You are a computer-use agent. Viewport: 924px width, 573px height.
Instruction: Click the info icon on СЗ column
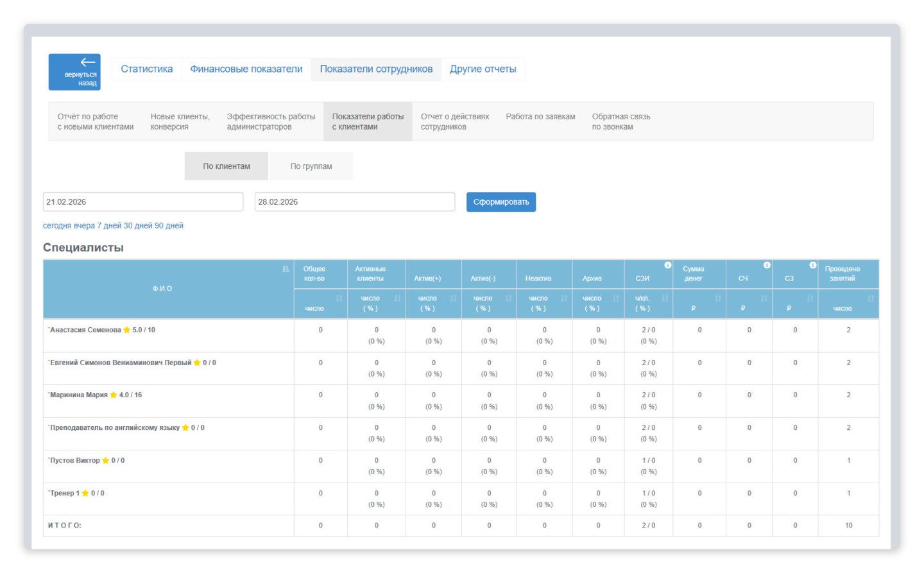(x=812, y=265)
